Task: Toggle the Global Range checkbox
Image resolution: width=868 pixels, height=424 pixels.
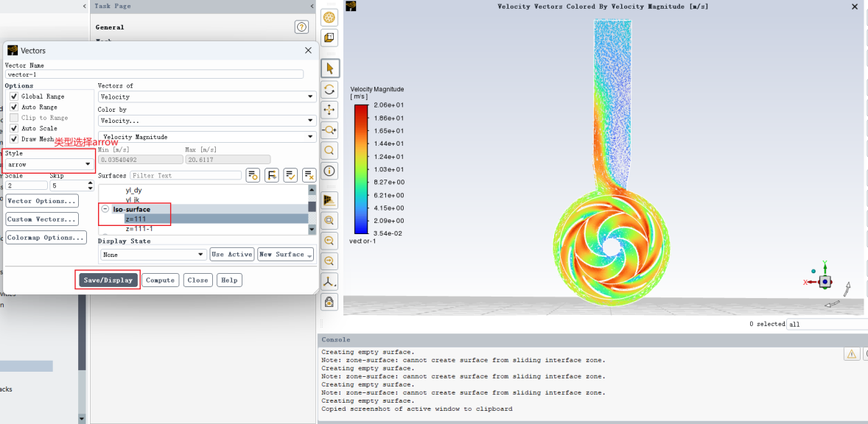Action: click(15, 96)
